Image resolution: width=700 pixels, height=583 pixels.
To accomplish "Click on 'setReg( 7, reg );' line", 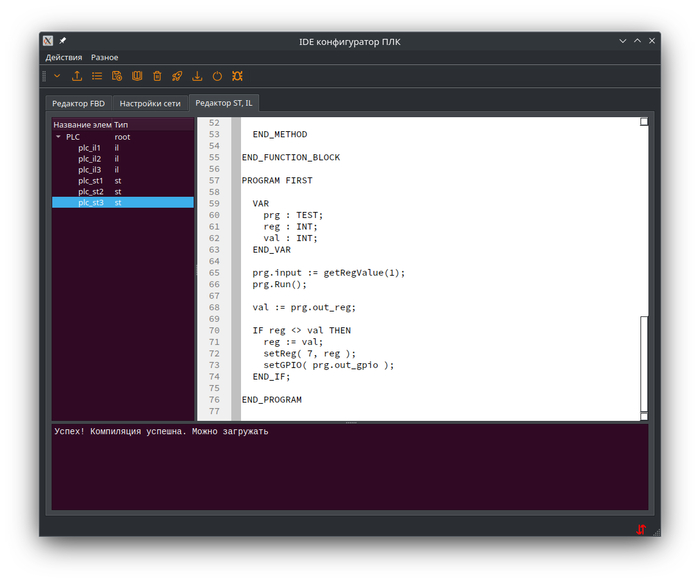I will point(309,354).
